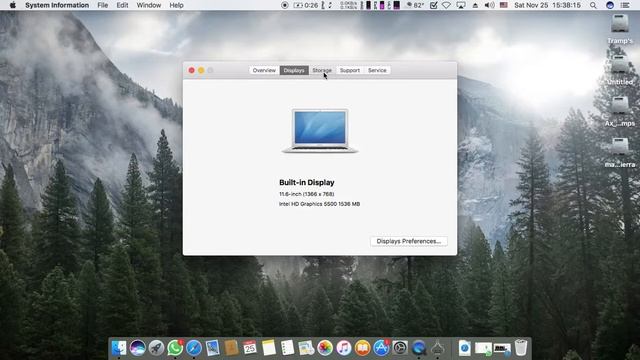Open Calendar showing 25 in Dock
This screenshot has width=640, height=360.
[x=250, y=348]
